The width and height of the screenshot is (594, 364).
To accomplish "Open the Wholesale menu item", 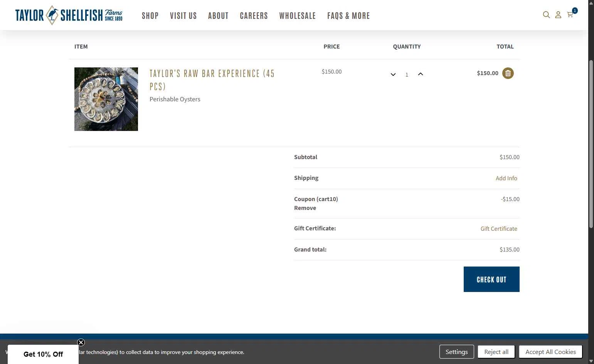I will point(298,16).
